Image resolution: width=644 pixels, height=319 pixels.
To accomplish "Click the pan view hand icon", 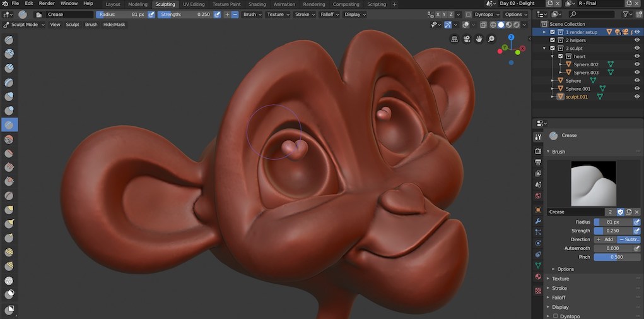I will pyautogui.click(x=479, y=39).
